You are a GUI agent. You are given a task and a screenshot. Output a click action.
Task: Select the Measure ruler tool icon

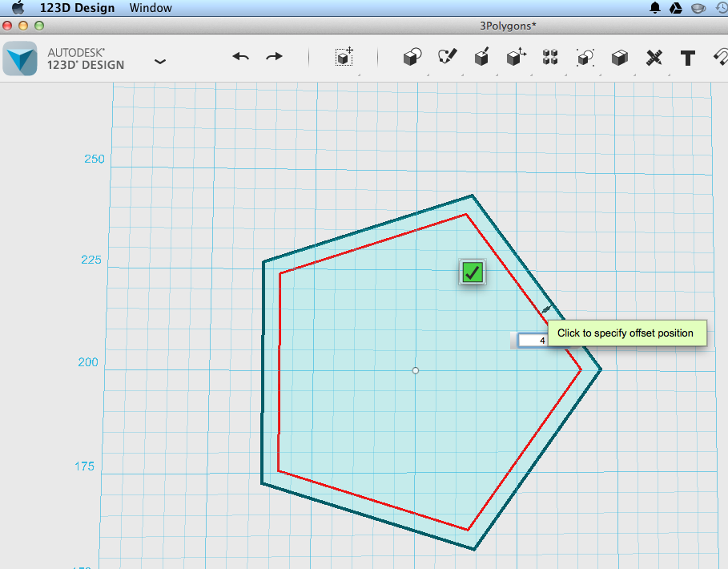point(654,58)
